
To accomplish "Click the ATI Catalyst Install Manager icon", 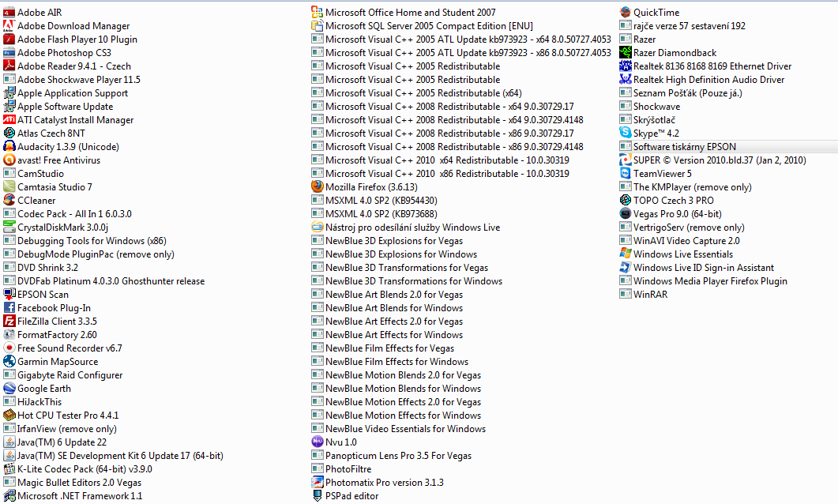I will (9, 120).
